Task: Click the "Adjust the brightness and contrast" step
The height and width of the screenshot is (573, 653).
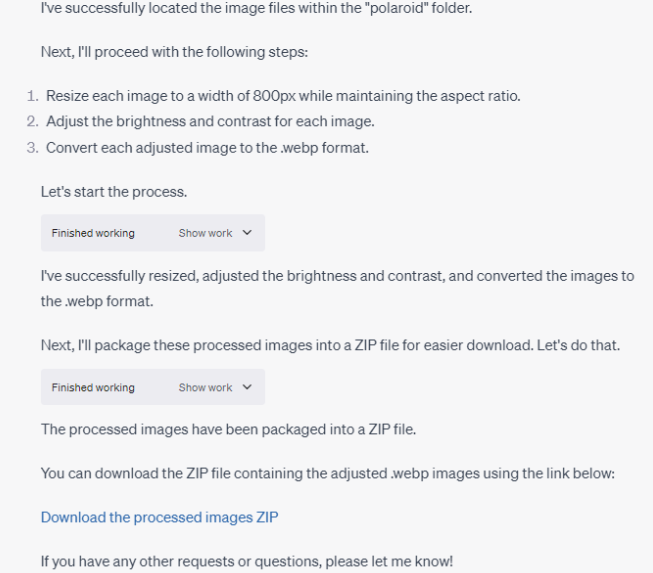Action: pyautogui.click(x=210, y=122)
